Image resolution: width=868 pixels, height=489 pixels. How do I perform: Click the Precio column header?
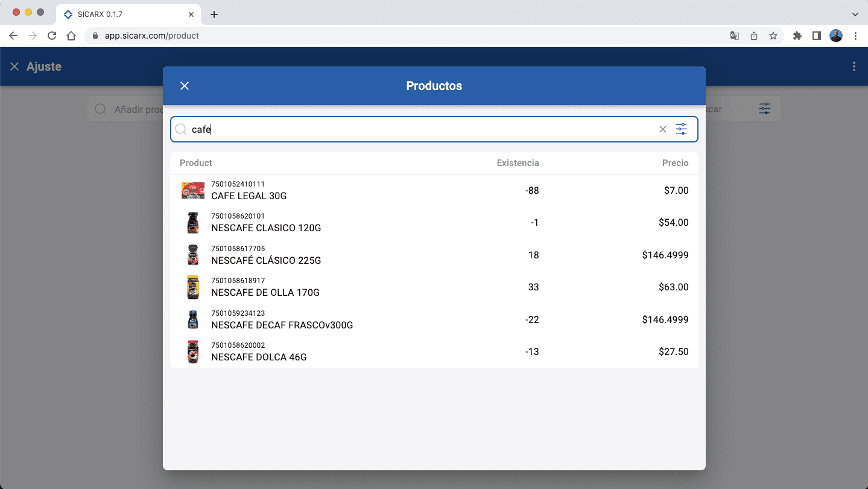point(675,163)
